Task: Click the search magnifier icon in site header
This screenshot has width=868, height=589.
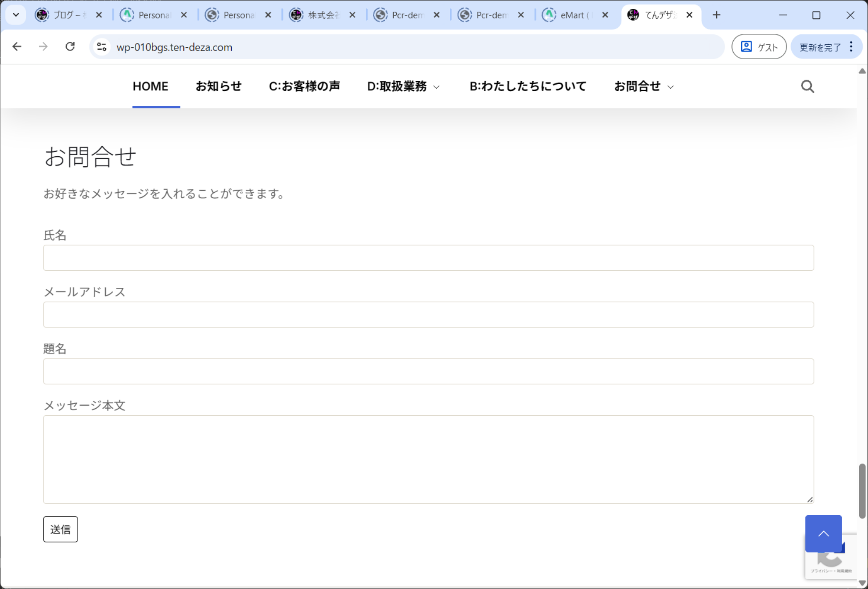Action: 807,86
